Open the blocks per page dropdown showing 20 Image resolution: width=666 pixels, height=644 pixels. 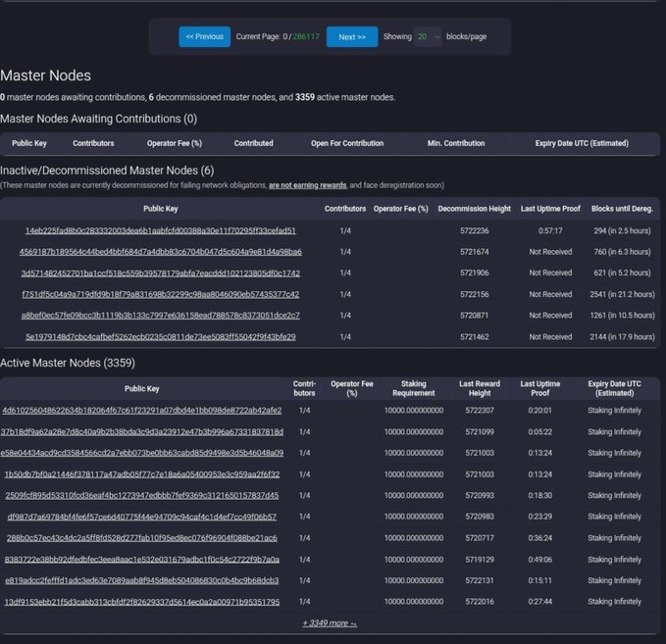coord(428,37)
